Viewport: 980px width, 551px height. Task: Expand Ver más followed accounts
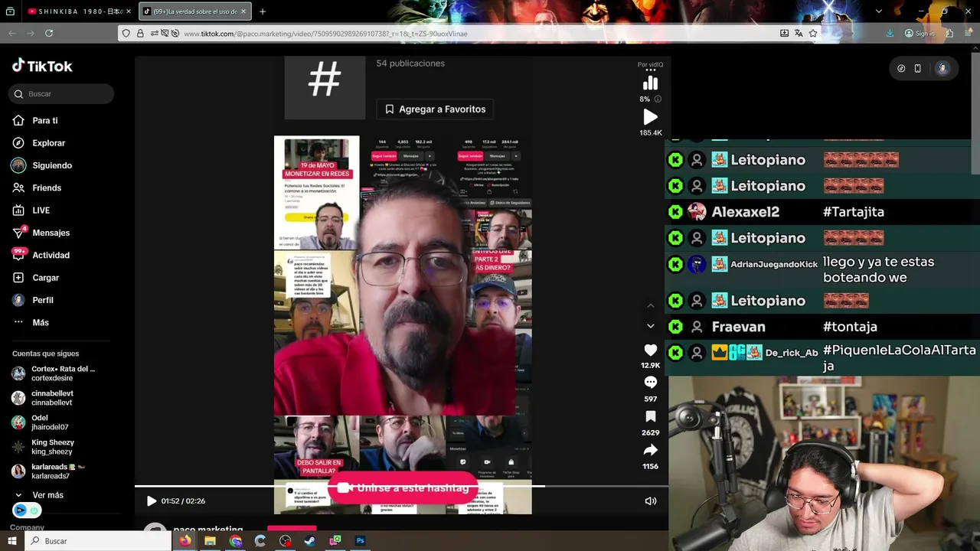pos(40,495)
